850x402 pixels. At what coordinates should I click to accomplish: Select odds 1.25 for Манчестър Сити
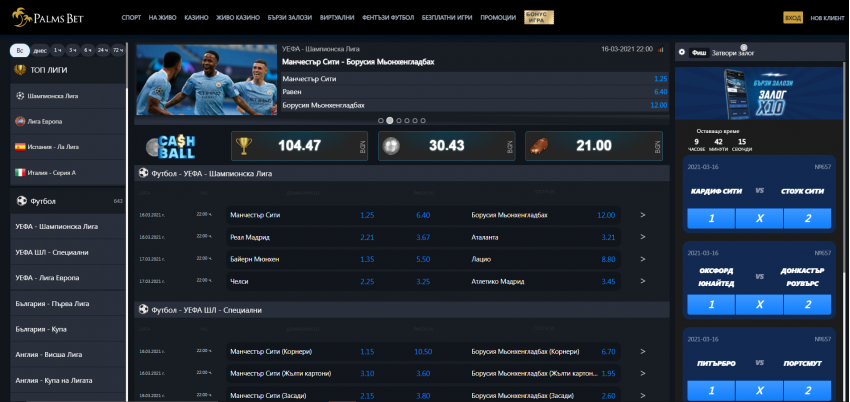(367, 215)
